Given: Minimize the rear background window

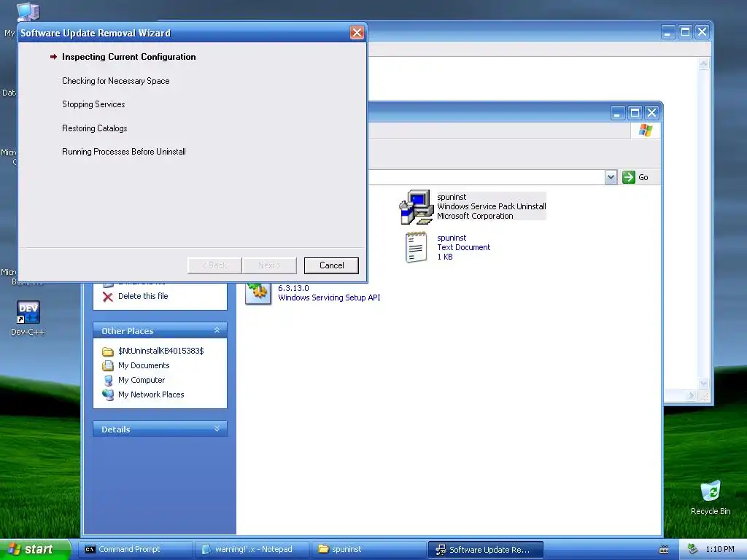Looking at the screenshot, I should click(668, 32).
